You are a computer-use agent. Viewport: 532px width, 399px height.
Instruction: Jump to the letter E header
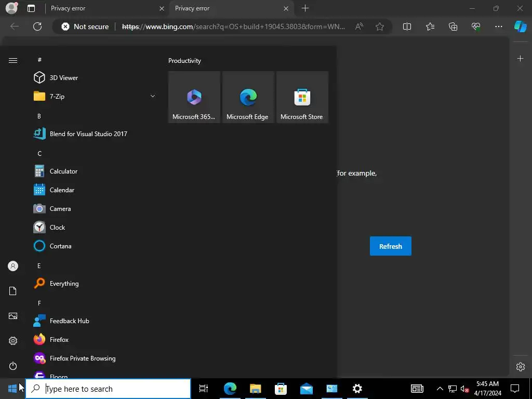[x=39, y=265]
